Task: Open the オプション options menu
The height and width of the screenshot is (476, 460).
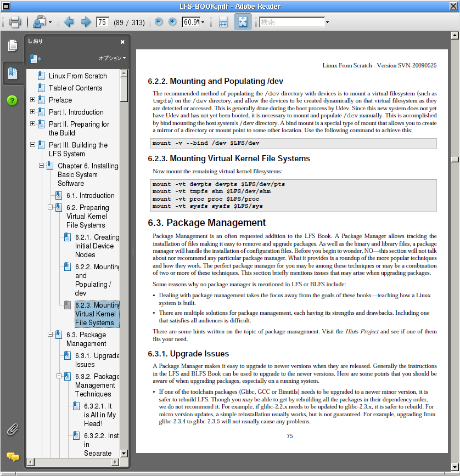Action: pyautogui.click(x=112, y=58)
